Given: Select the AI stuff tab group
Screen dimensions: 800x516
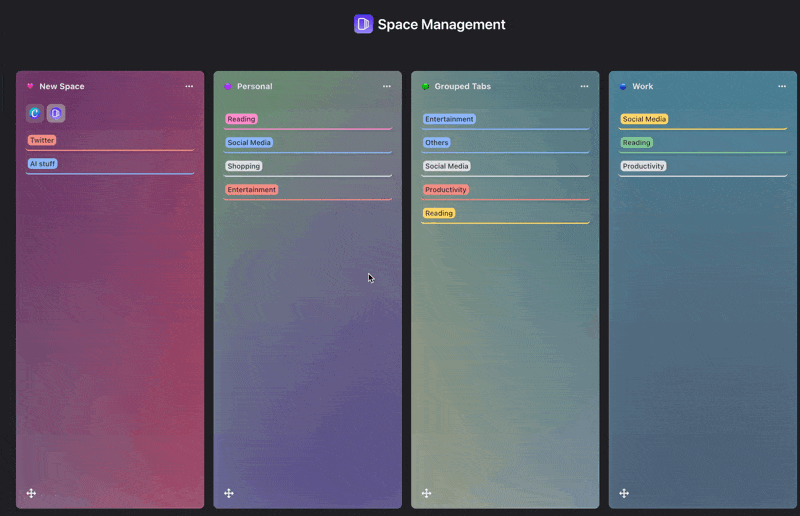Looking at the screenshot, I should [x=43, y=164].
